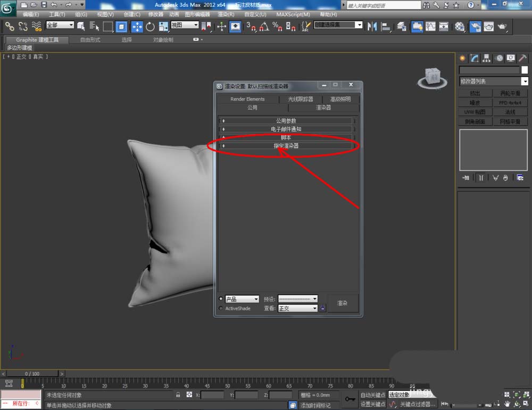Open the 产品 mode dropdown
This screenshot has width=532, height=410.
click(242, 299)
